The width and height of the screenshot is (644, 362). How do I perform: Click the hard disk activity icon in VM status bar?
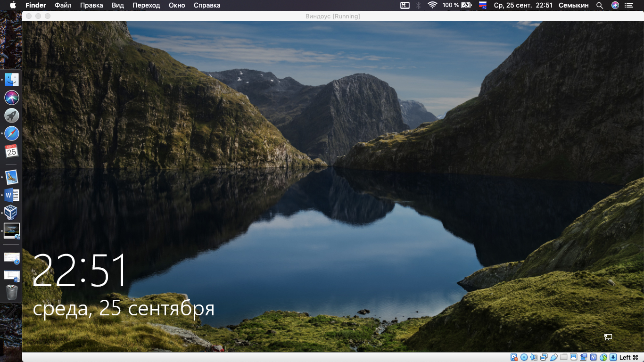[x=513, y=358]
